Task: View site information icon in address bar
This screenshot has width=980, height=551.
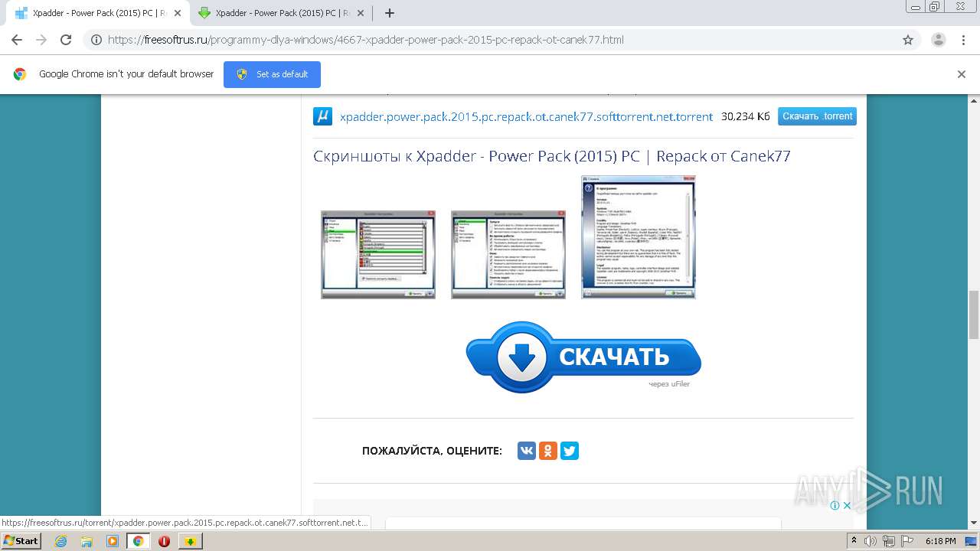Action: [x=96, y=40]
